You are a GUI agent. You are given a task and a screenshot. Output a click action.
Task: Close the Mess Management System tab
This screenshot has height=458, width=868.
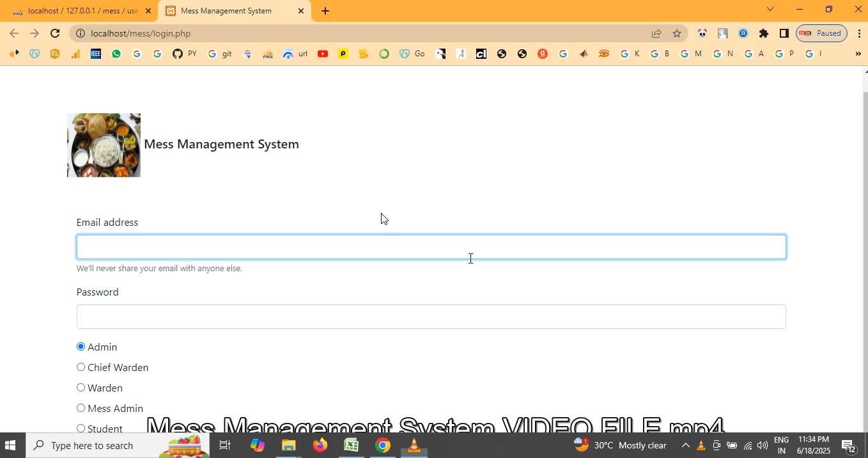click(x=301, y=11)
